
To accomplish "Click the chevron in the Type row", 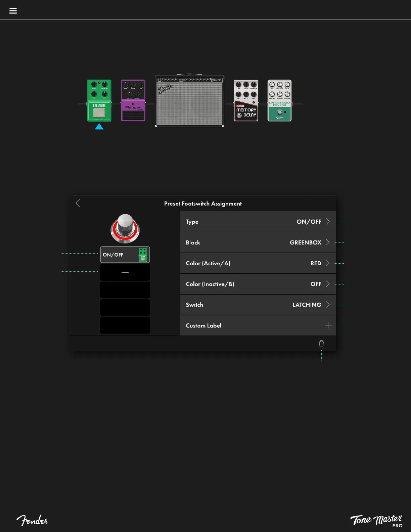I will (x=328, y=222).
